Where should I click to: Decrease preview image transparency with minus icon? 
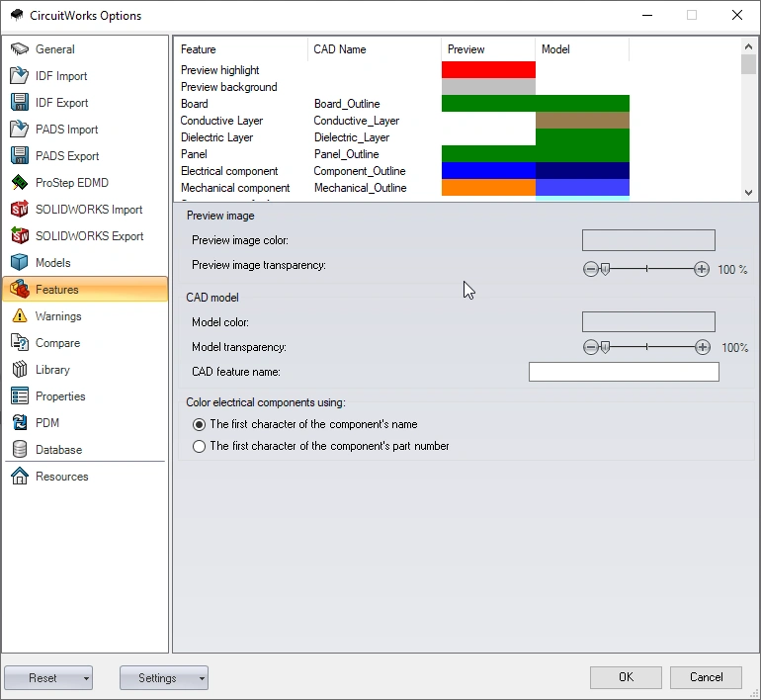click(x=590, y=269)
